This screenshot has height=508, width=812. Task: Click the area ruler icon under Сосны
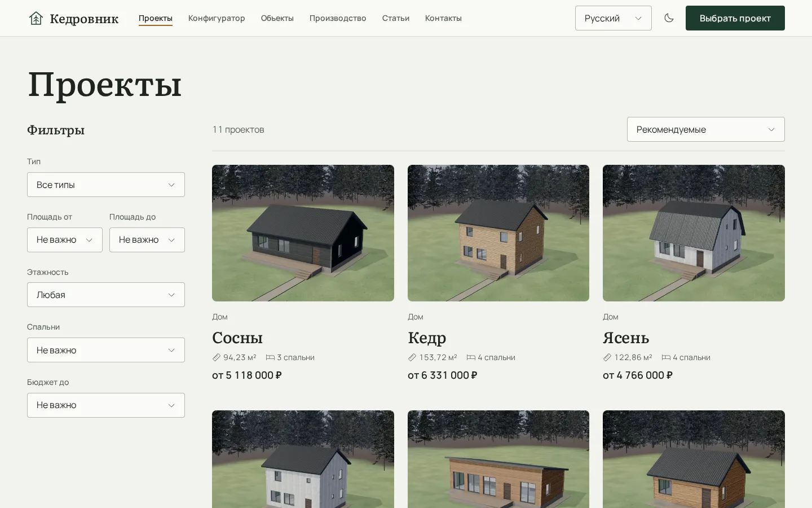[x=217, y=357]
